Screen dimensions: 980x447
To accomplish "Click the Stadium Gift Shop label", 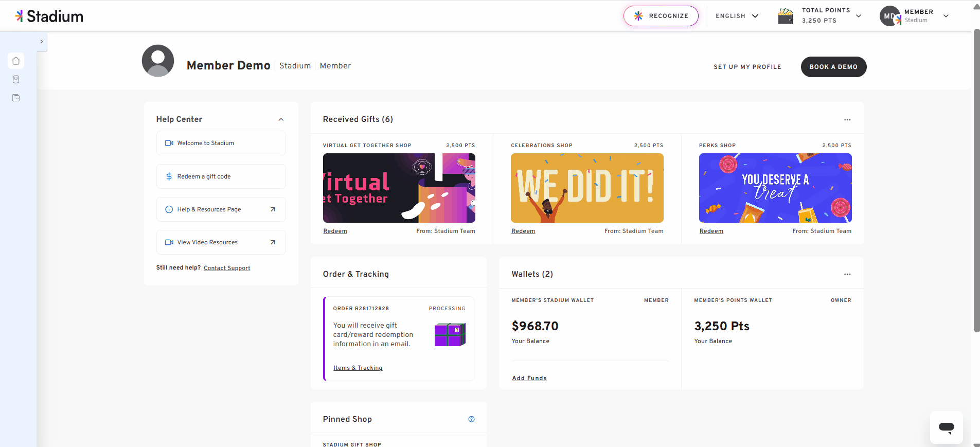I will coord(352,444).
